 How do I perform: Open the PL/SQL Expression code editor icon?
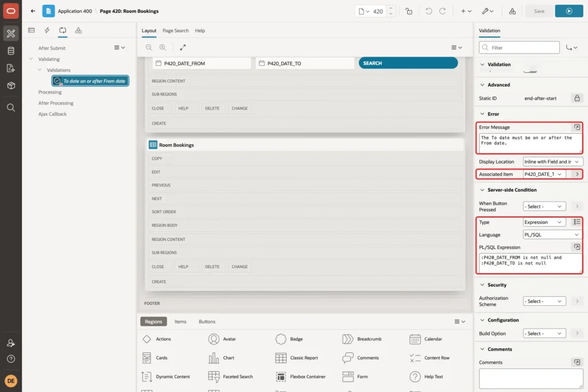tap(577, 247)
